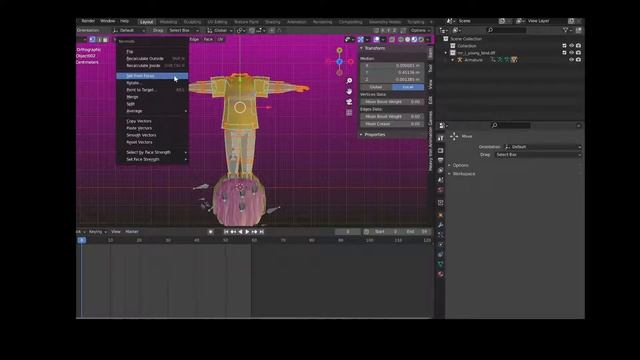The image size is (640, 360).
Task: Open the timeline View menu
Action: point(116,232)
